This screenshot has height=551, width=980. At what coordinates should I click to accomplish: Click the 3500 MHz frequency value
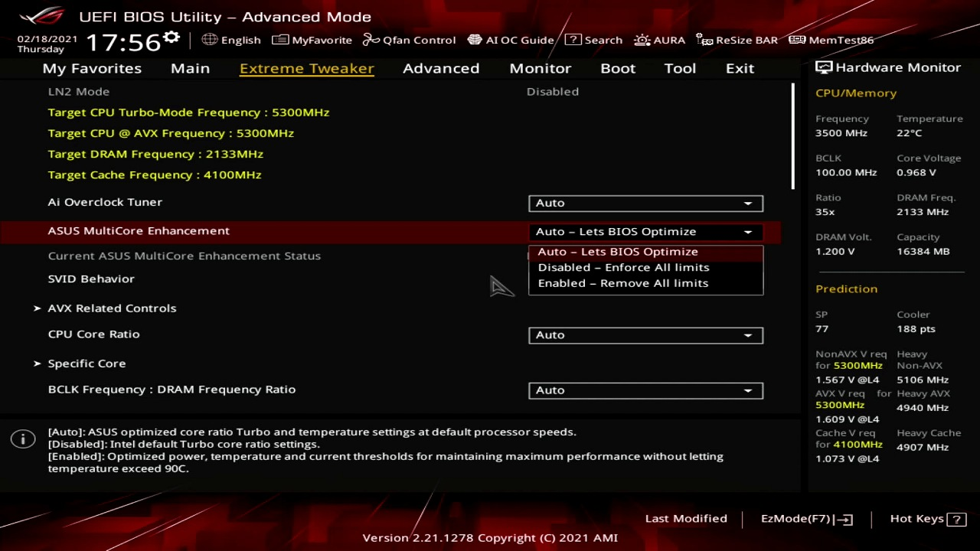point(841,133)
